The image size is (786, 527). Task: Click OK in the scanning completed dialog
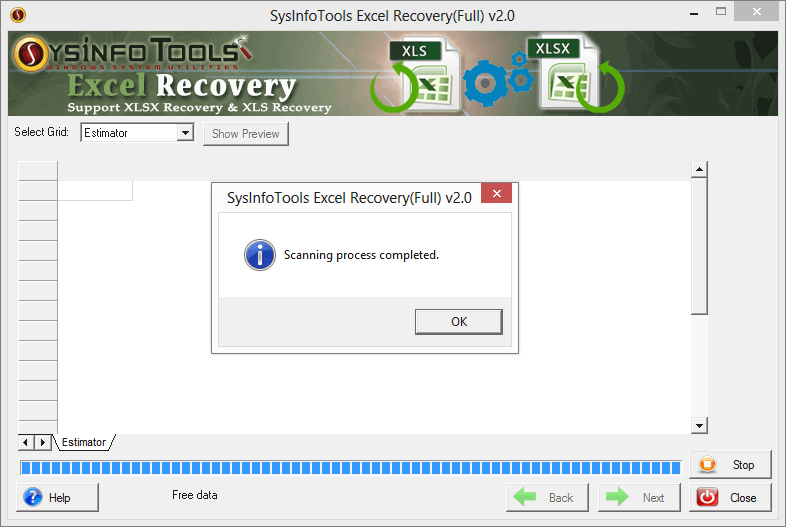(x=459, y=321)
